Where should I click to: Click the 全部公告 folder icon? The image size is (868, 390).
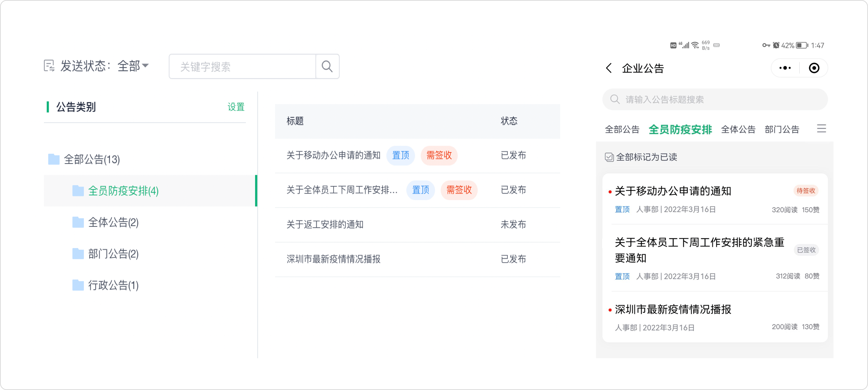pos(54,159)
